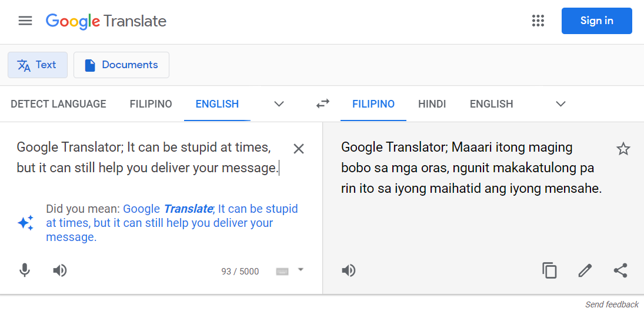The height and width of the screenshot is (318, 644).
Task: Suggest an edit with pencil icon
Action: 585,270
